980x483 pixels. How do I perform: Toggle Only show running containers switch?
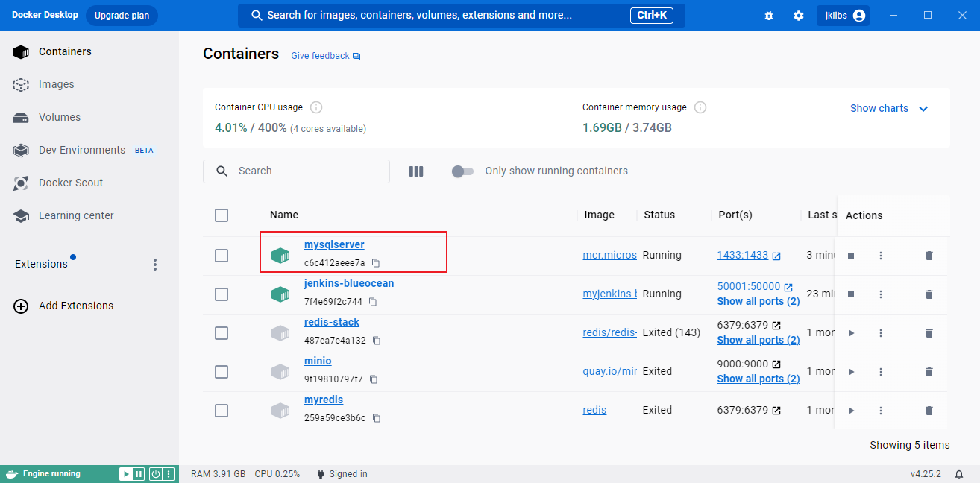(462, 171)
